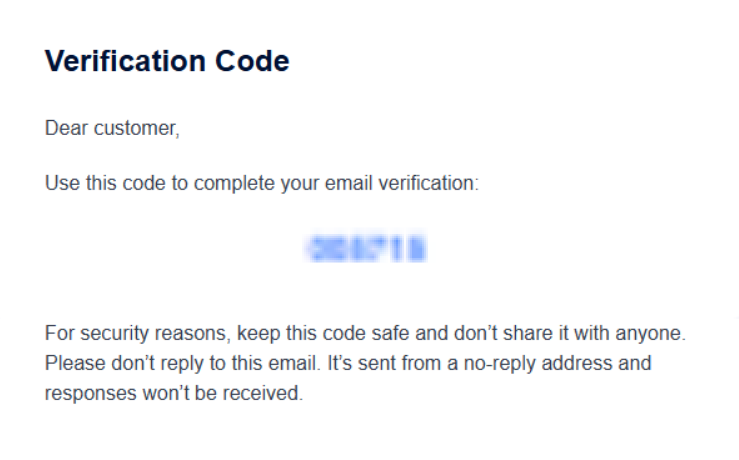Click the word "received" in the last line
The width and height of the screenshot is (739, 460).
coord(268,394)
